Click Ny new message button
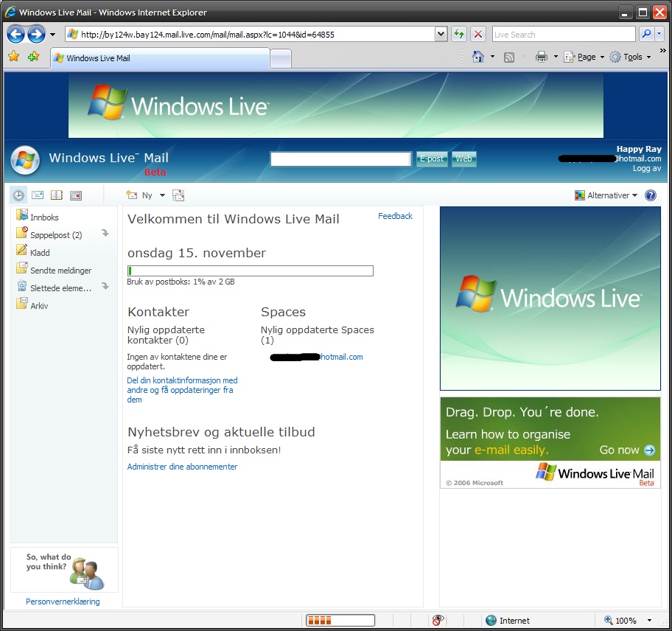 click(140, 195)
